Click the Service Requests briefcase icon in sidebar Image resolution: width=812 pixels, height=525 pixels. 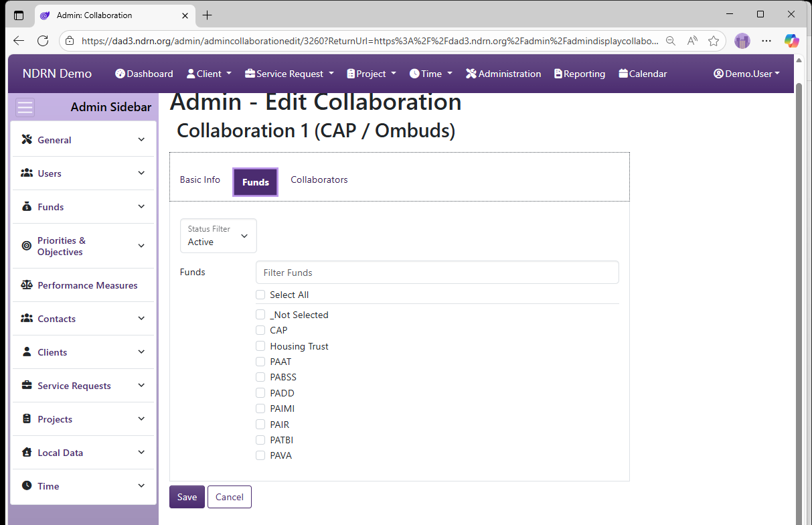tap(27, 386)
